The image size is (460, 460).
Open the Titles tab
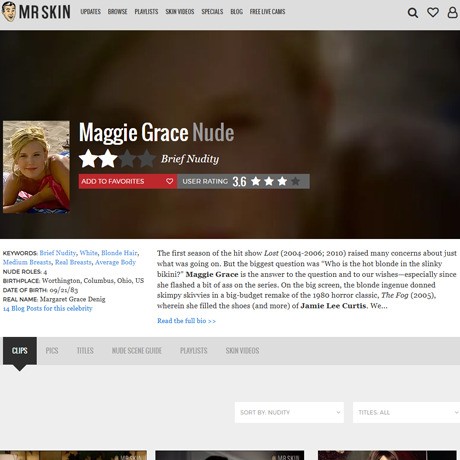85,351
